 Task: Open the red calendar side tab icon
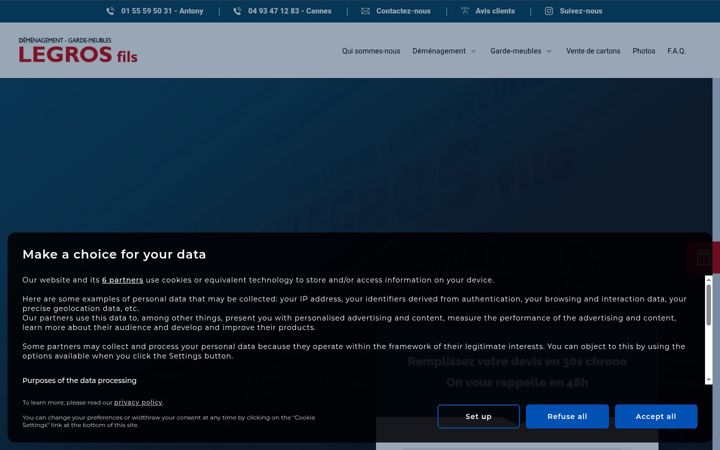[x=704, y=258]
